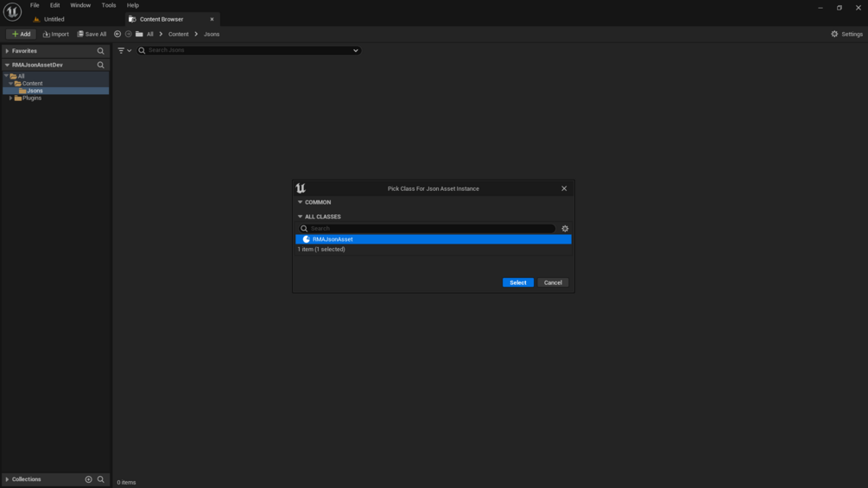
Task: Select the Plugins folder in tree
Action: pyautogui.click(x=32, y=98)
